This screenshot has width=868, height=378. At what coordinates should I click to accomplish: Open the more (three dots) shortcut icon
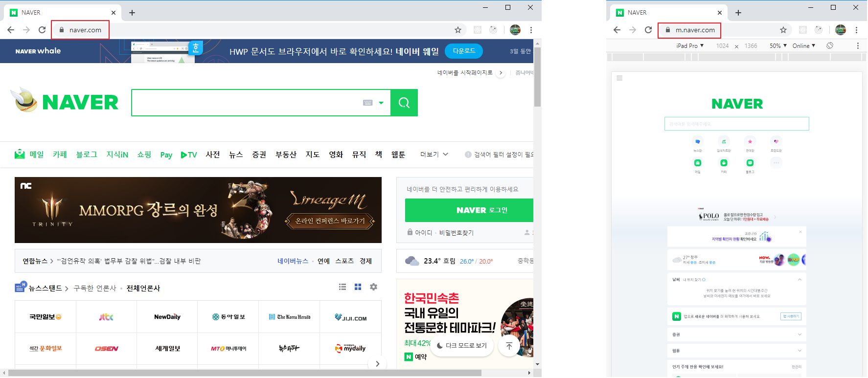tap(776, 163)
